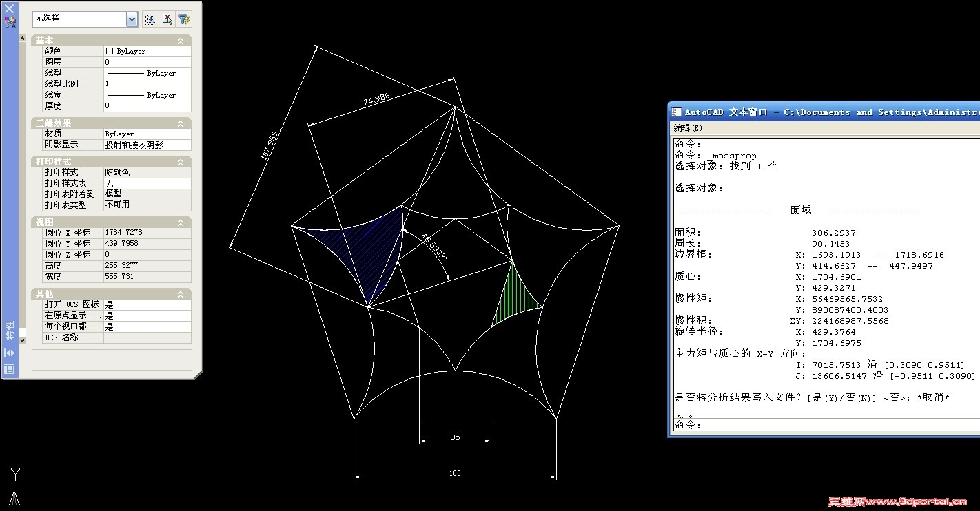Image resolution: width=980 pixels, height=511 pixels.
Task: Toggle the 打开 UCS 图标 value 是
Action: coord(147,304)
